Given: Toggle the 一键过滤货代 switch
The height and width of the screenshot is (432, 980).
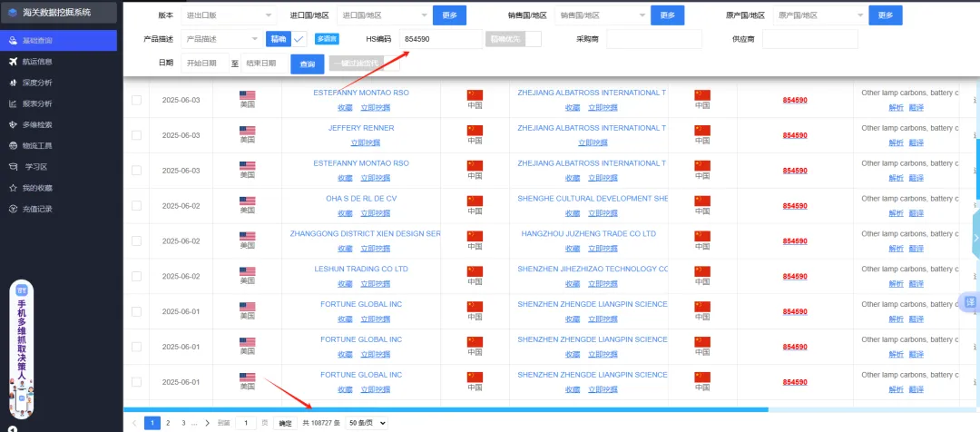Looking at the screenshot, I should (365, 64).
